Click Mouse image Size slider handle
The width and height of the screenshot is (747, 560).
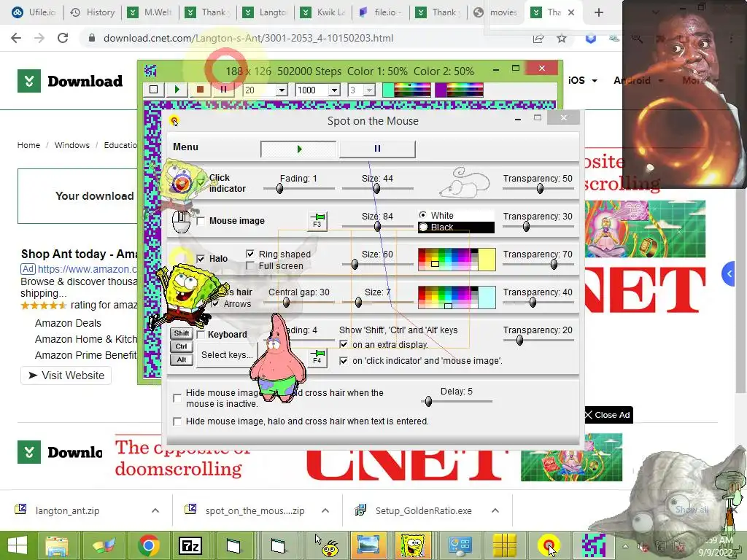pyautogui.click(x=377, y=227)
